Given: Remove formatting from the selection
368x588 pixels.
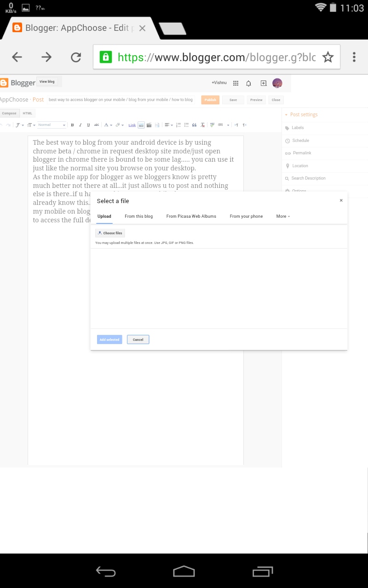Looking at the screenshot, I should coord(202,125).
